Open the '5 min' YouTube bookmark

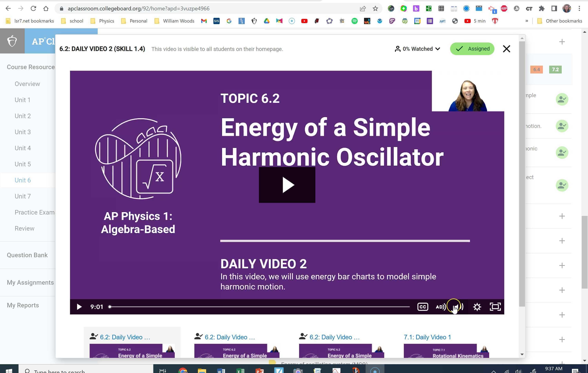(x=475, y=21)
